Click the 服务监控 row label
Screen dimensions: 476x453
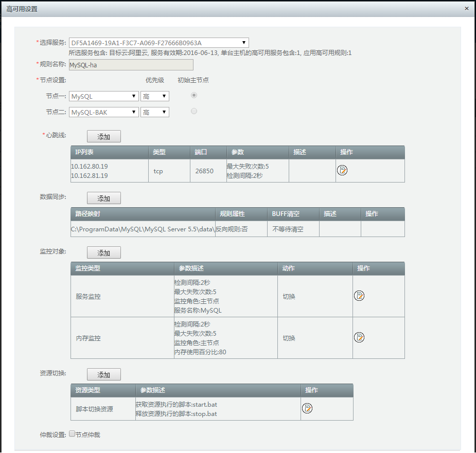[88, 297]
